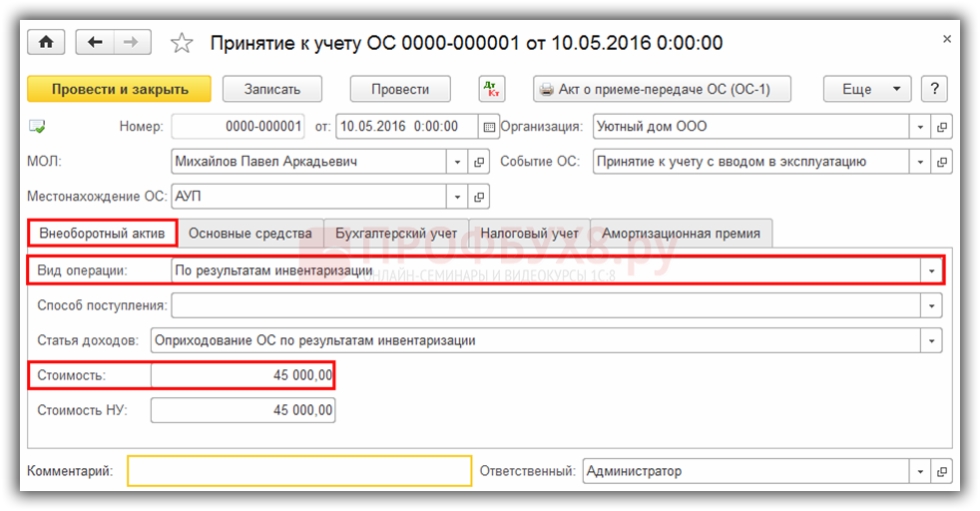Switch to the Амортизационная премия tab
Image resolution: width=980 pixels, height=511 pixels.
[682, 233]
